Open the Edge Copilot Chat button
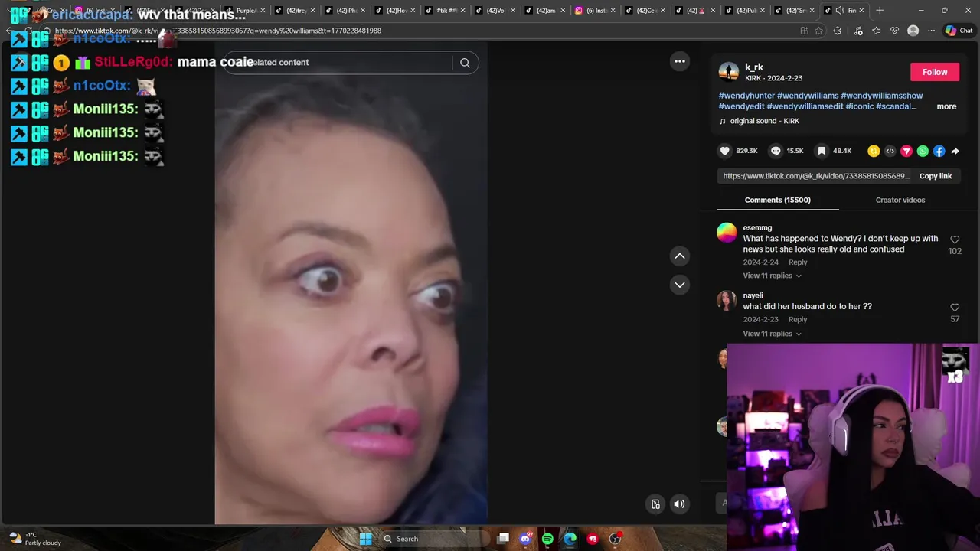This screenshot has width=980, height=551. [x=961, y=31]
